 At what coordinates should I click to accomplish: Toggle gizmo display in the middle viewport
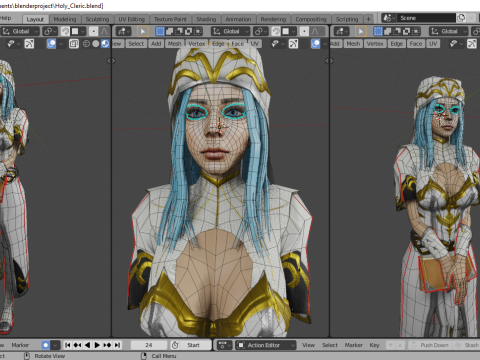click(x=293, y=44)
